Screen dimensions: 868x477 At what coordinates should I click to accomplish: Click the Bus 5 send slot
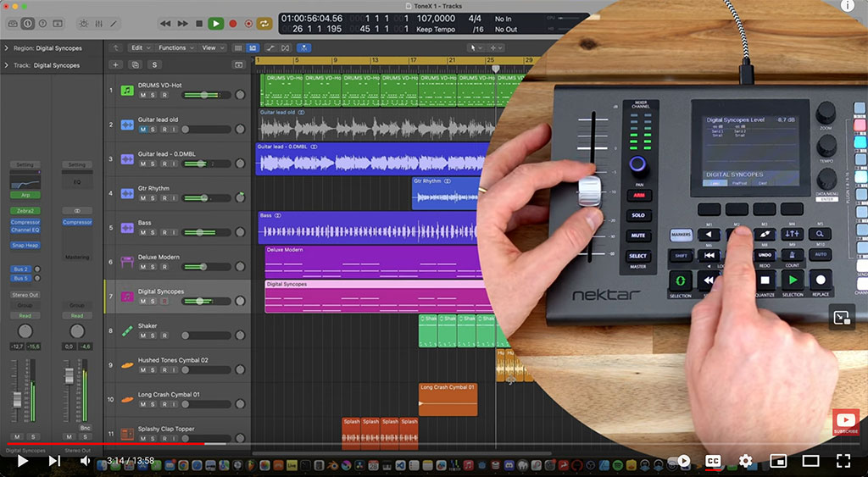21,279
